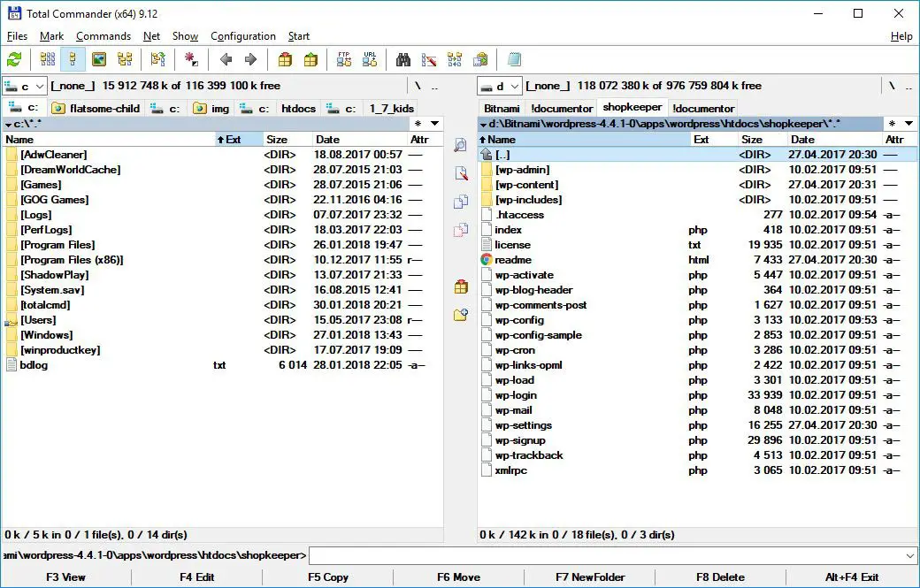Screen dimensions: 920x588
Task: Click the Synchronize directories toolbar icon
Action: [x=455, y=59]
